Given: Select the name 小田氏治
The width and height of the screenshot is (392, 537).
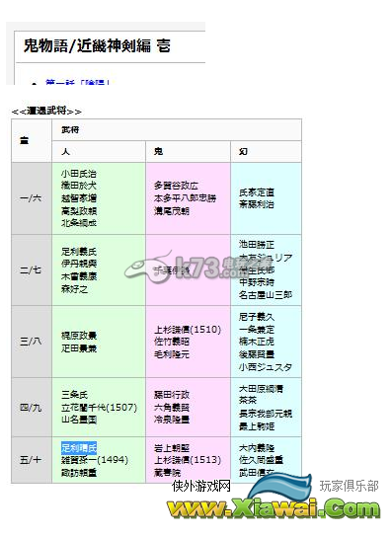Looking at the screenshot, I should click(x=79, y=174).
